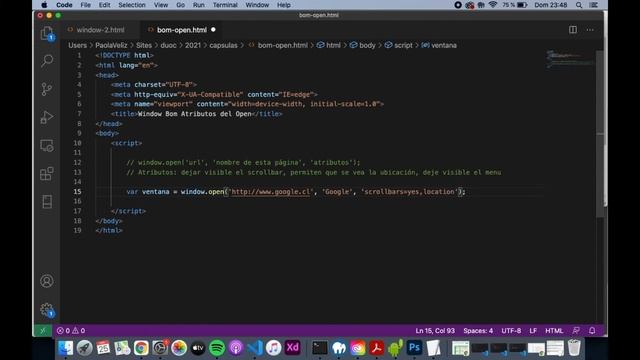Open Spotify from the dock

[217, 348]
